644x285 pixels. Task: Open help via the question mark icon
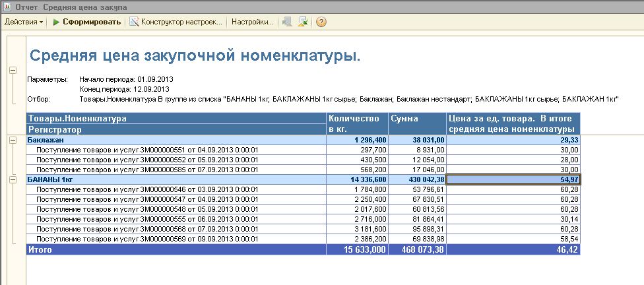coord(321,22)
